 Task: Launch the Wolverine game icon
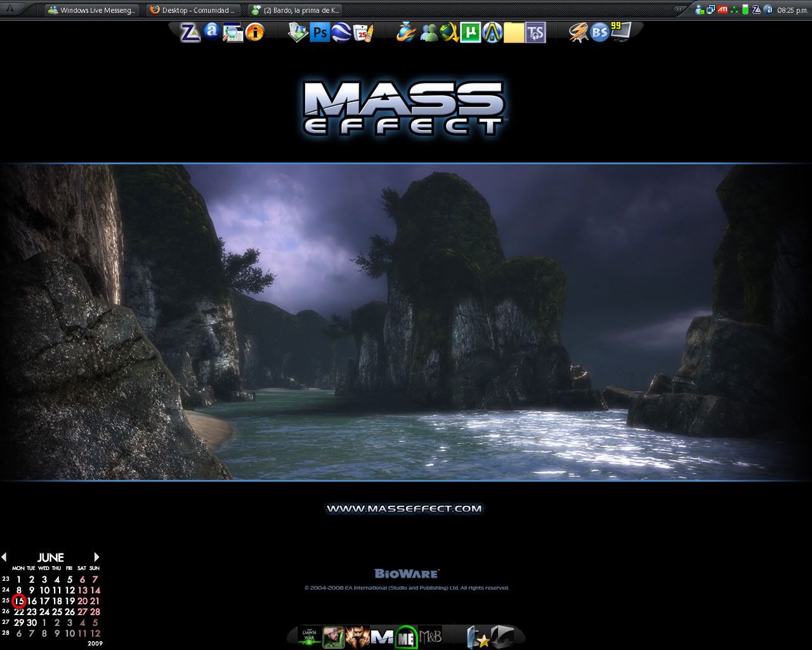357,637
